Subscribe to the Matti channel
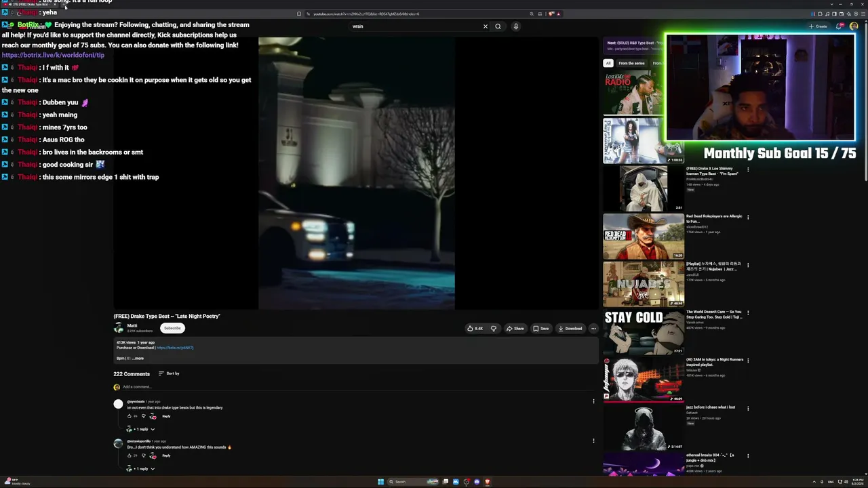 click(x=172, y=328)
